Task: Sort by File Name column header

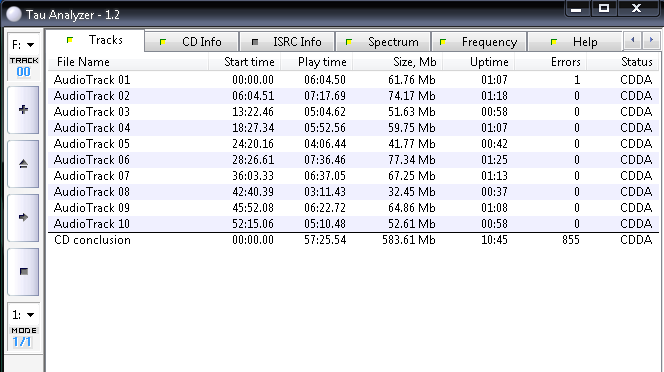Action: 128,62
